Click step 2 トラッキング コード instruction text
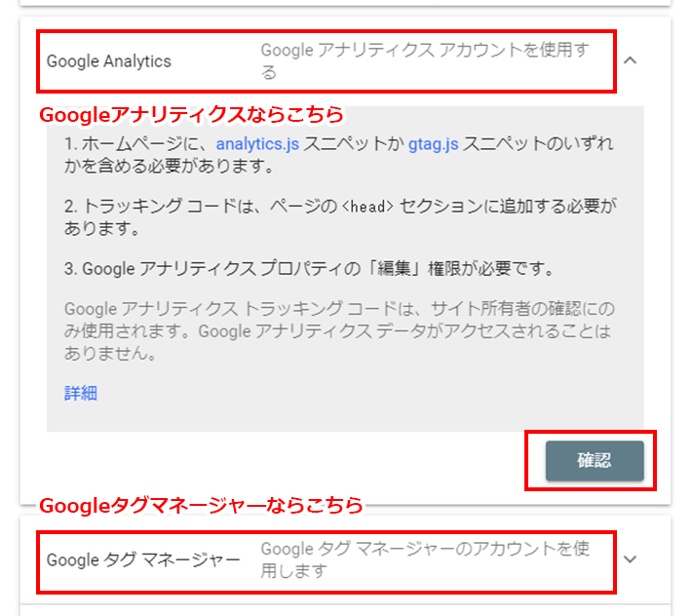Image resolution: width=692 pixels, height=616 pixels. (340, 217)
